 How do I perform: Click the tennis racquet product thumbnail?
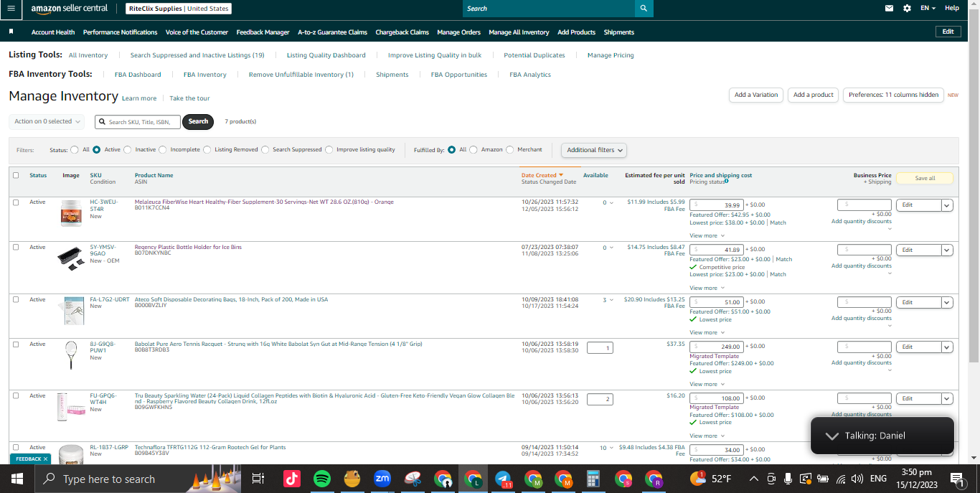point(71,355)
